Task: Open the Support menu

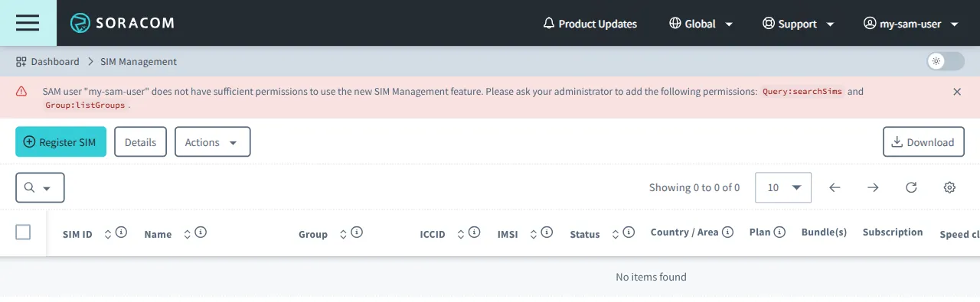Action: pyautogui.click(x=799, y=24)
